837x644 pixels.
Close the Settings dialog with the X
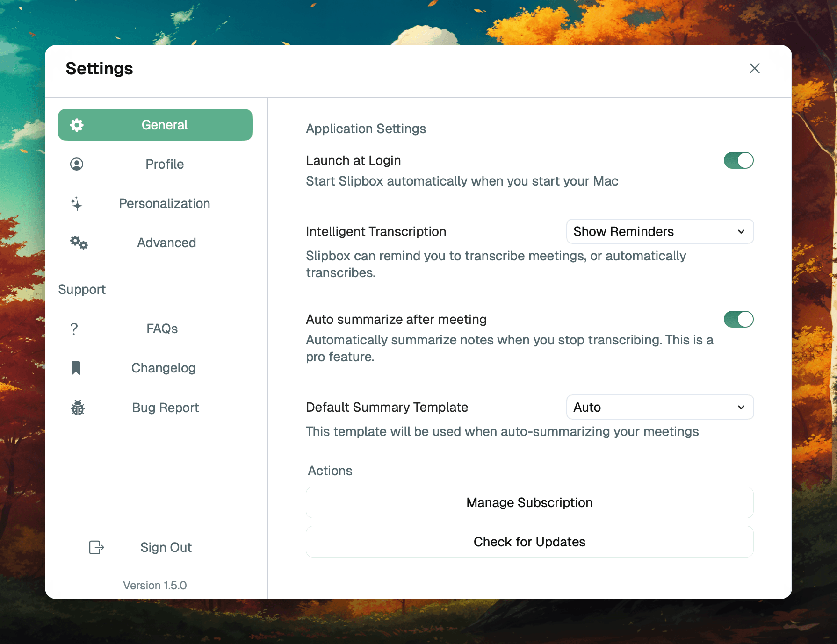point(754,68)
